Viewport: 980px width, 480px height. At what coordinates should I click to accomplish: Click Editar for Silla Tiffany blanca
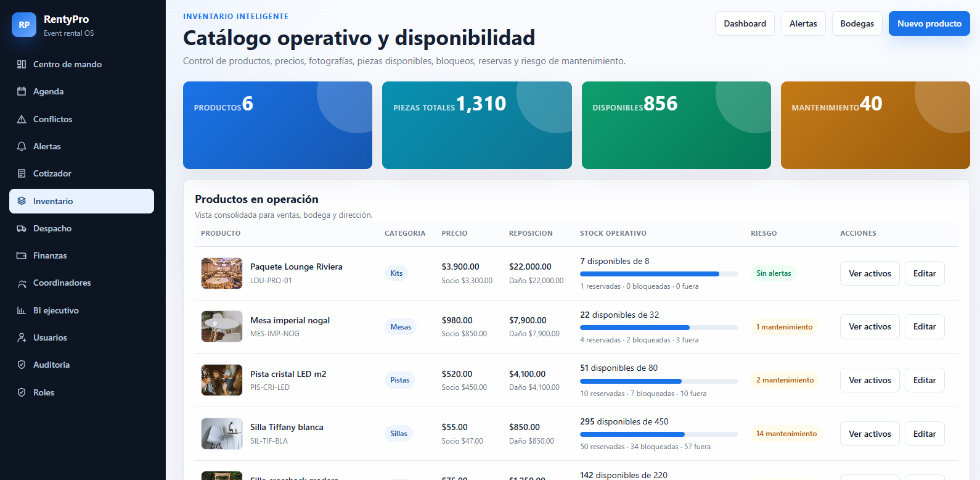click(x=925, y=434)
